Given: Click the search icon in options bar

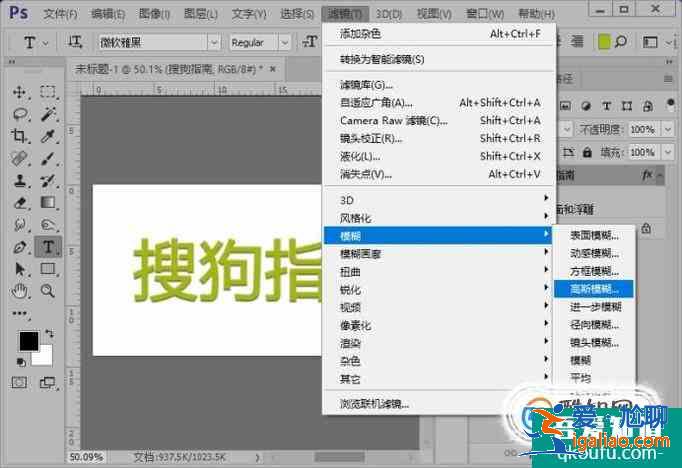Looking at the screenshot, I should (621, 42).
